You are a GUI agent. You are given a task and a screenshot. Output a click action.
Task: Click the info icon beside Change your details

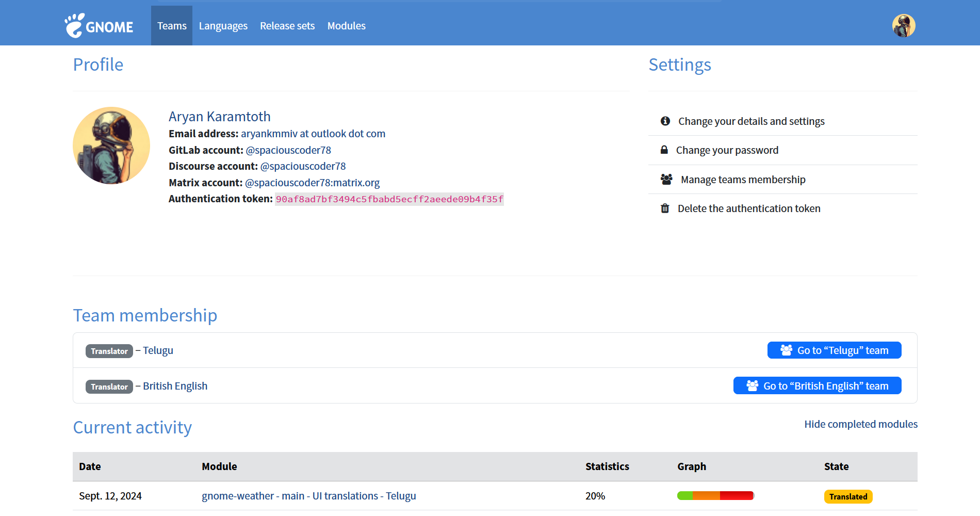coord(665,121)
